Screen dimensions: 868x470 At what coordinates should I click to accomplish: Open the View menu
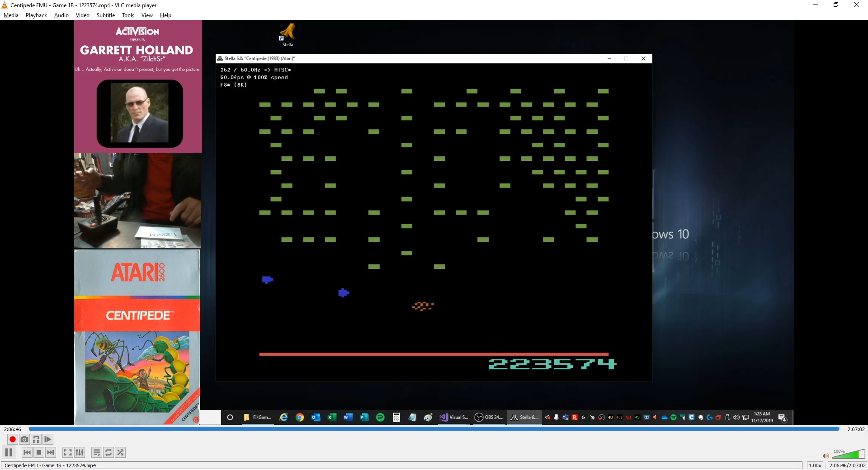(x=147, y=15)
